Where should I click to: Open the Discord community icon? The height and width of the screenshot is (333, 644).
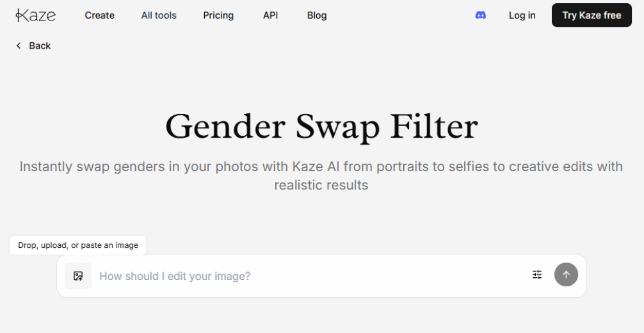[x=481, y=15]
